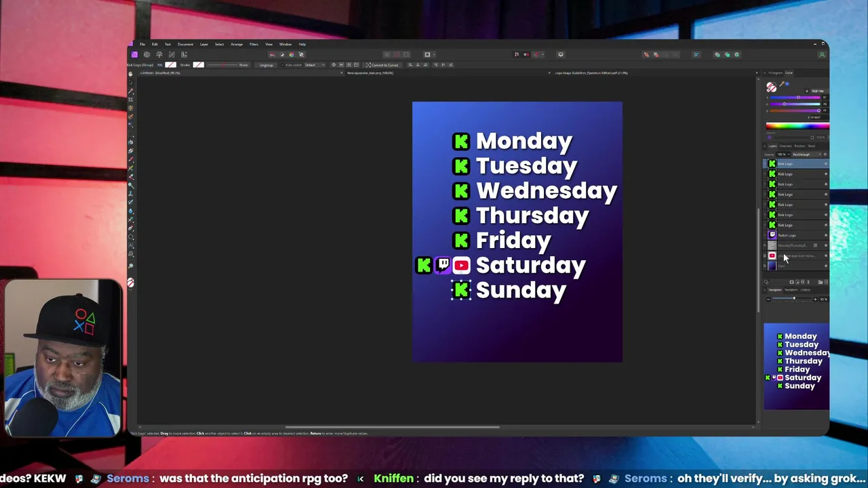Zoom in with the Navigator plus button

(x=815, y=299)
